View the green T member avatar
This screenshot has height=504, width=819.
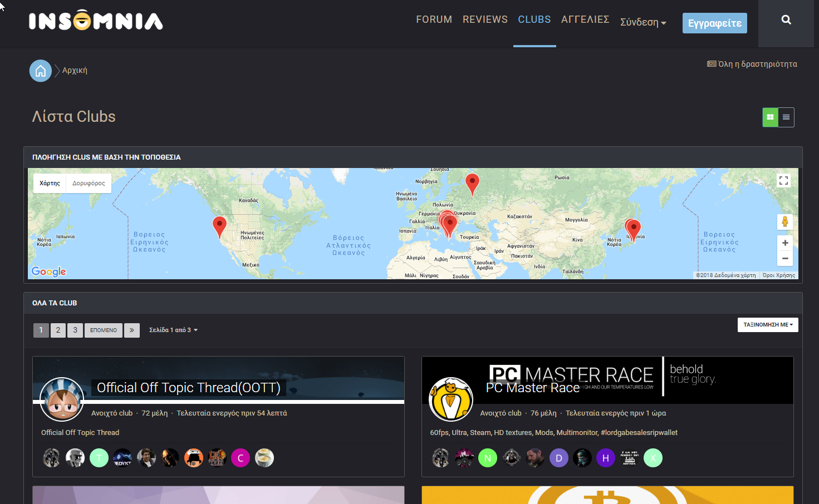(x=99, y=458)
